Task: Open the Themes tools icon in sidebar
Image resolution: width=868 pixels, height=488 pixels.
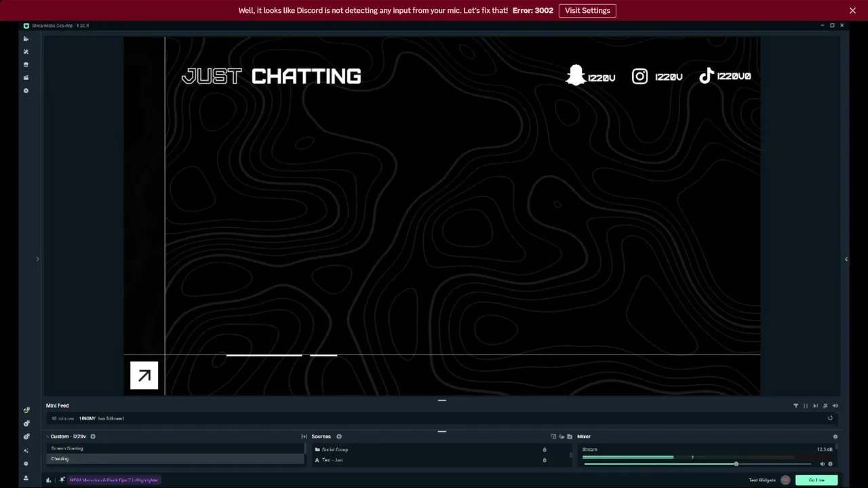Action: click(x=26, y=52)
